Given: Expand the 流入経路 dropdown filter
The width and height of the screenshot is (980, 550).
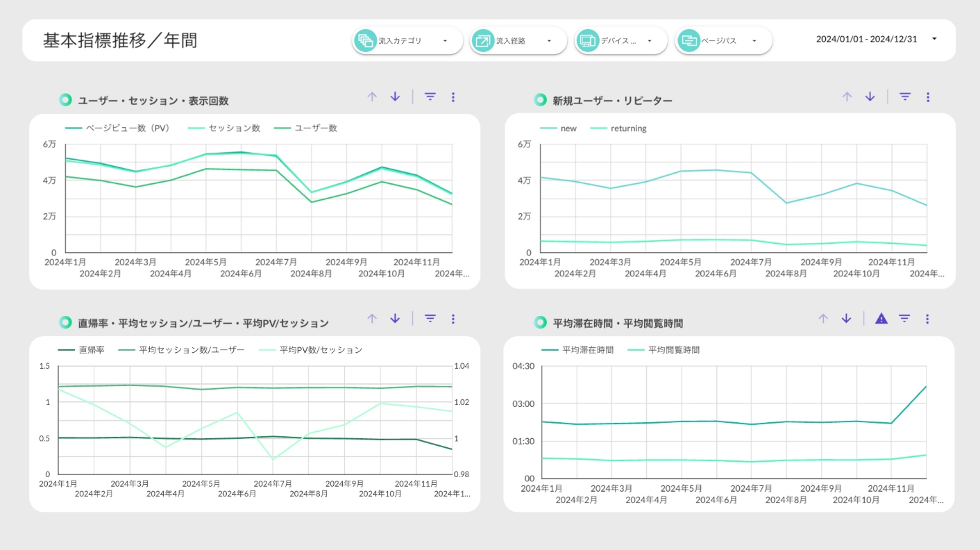Looking at the screenshot, I should pos(518,41).
